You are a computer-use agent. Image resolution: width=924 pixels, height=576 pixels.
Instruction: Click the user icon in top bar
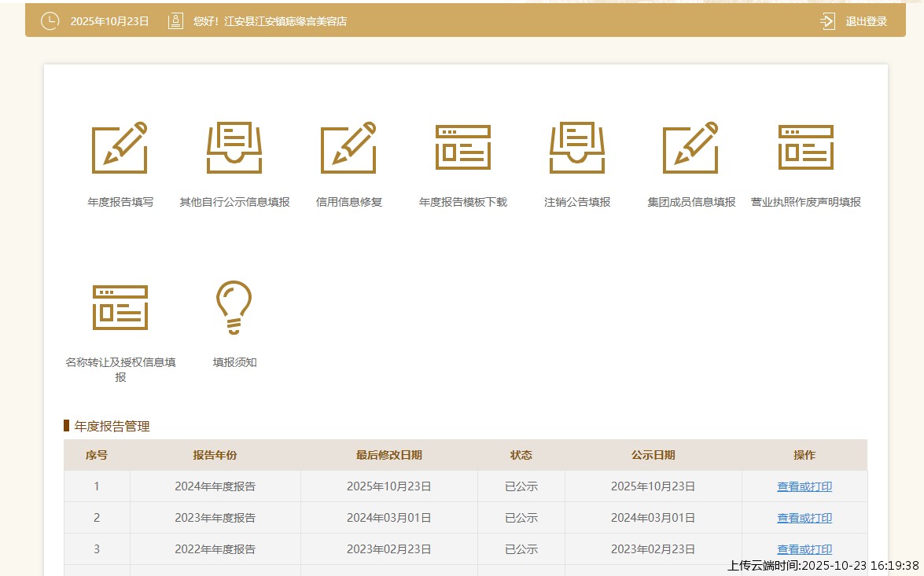pyautogui.click(x=175, y=21)
